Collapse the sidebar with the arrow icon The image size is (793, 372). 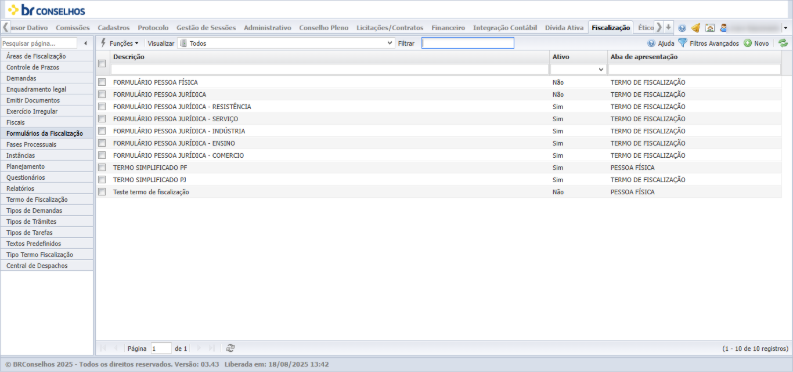[85, 43]
